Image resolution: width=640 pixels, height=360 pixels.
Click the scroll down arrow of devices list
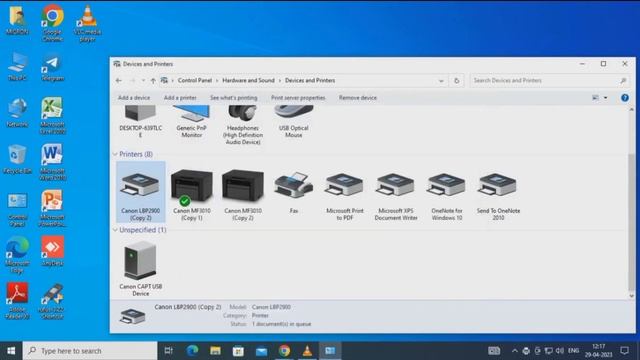pyautogui.click(x=631, y=296)
